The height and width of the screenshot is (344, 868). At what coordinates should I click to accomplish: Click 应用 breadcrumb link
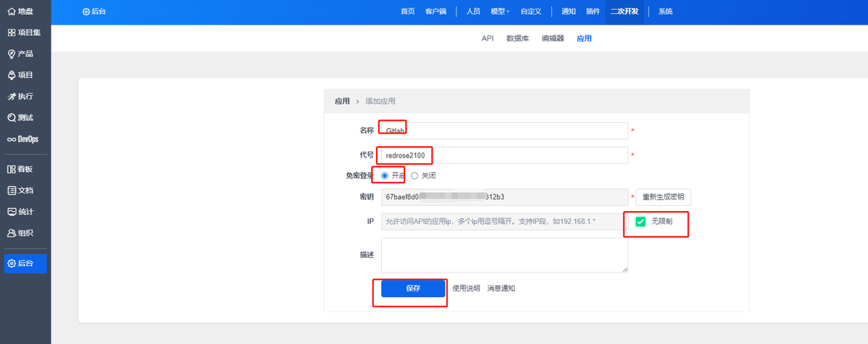point(342,101)
